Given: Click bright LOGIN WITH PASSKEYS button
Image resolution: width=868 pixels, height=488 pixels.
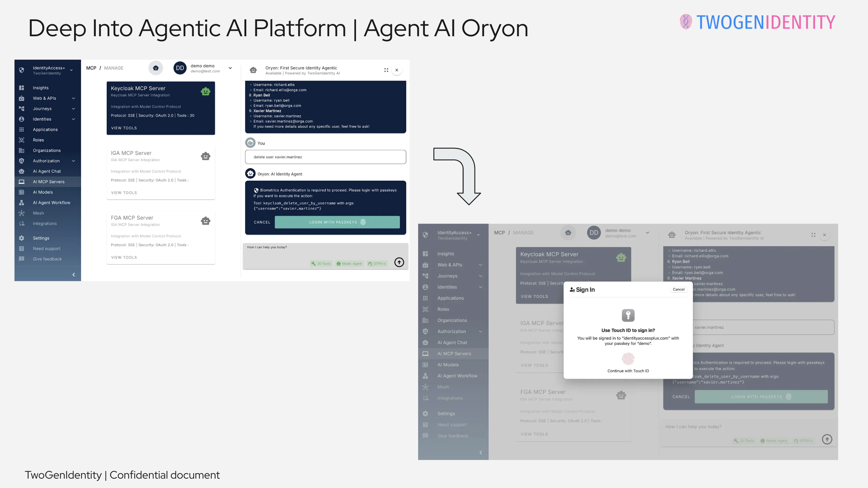Looking at the screenshot, I should tap(337, 222).
